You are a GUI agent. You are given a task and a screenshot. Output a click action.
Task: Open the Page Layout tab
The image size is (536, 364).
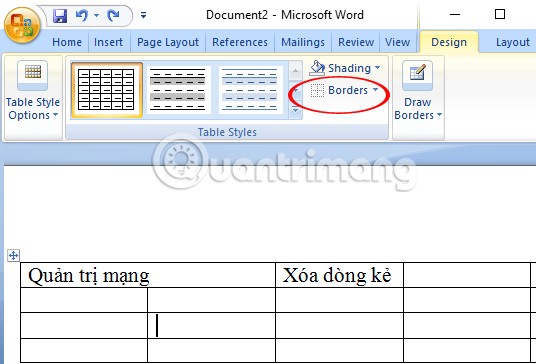pos(168,42)
